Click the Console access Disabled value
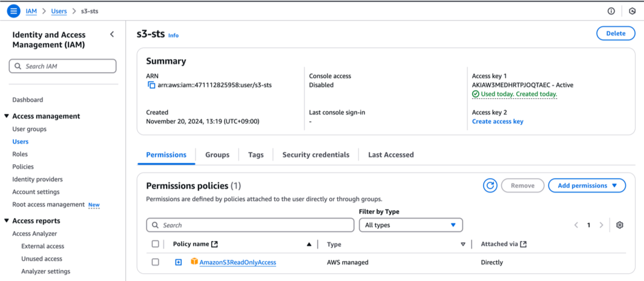 [321, 85]
